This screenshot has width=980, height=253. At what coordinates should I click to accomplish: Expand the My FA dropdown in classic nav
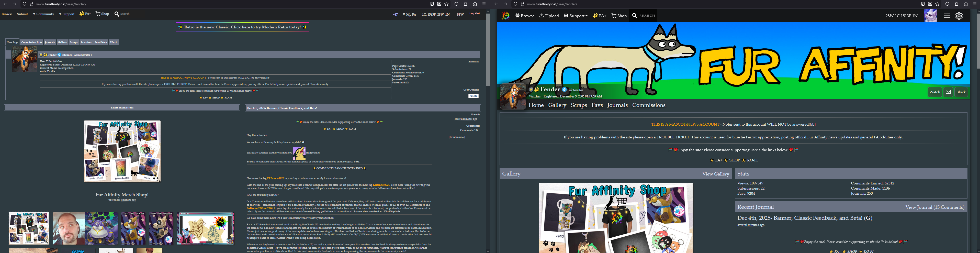[409, 15]
